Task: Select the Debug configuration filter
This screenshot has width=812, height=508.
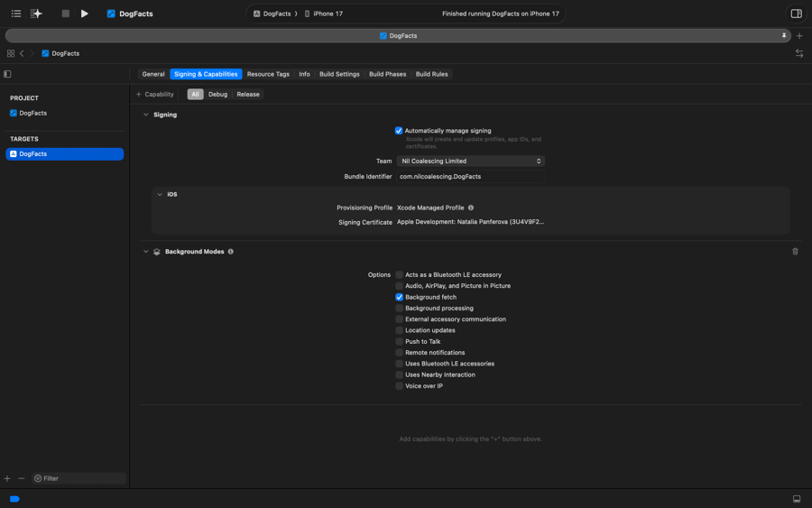Action: [217, 94]
